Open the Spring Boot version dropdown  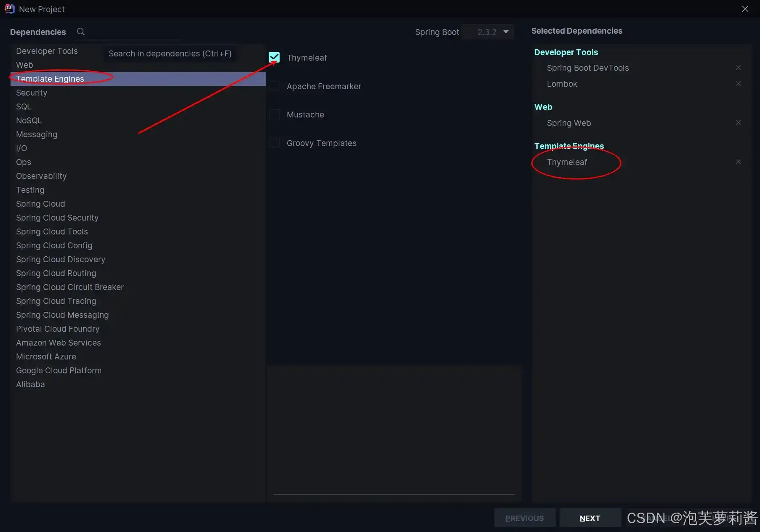pyautogui.click(x=488, y=32)
